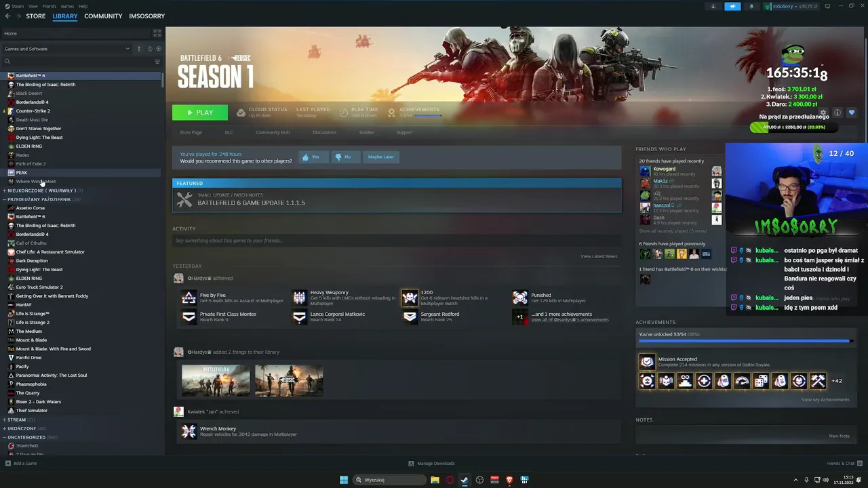868x488 pixels.
Task: Click the Heavy Weaponry achievement icon
Action: (299, 298)
